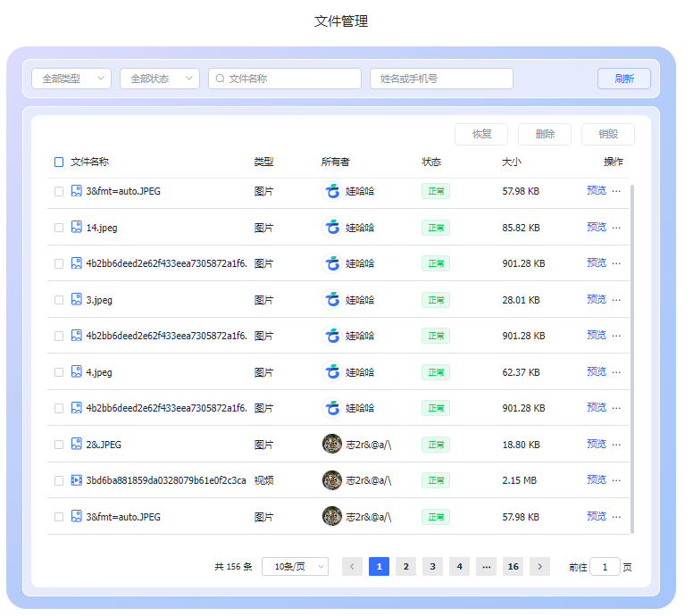Open the more options dots for 14.jpeg
693x616 pixels.
pos(616,228)
